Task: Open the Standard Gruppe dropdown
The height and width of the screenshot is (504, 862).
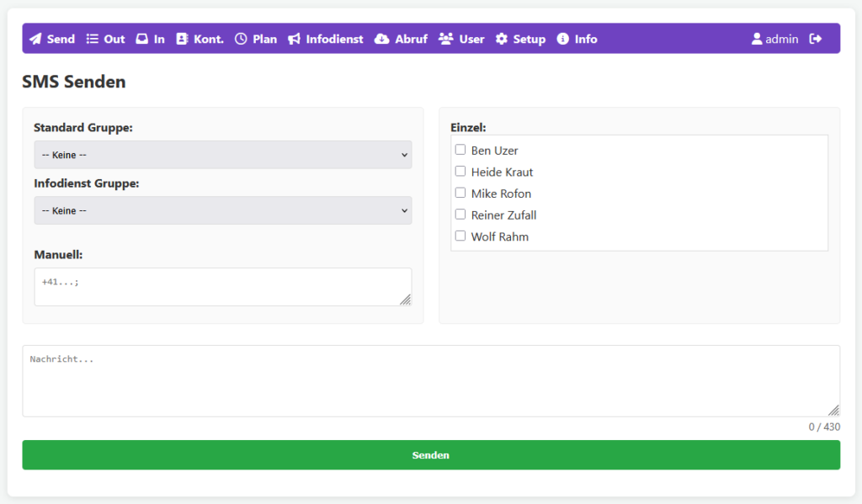Action: coord(223,155)
